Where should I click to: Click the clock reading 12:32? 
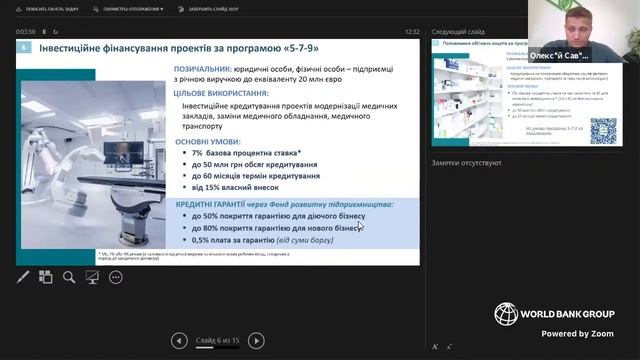click(x=412, y=31)
